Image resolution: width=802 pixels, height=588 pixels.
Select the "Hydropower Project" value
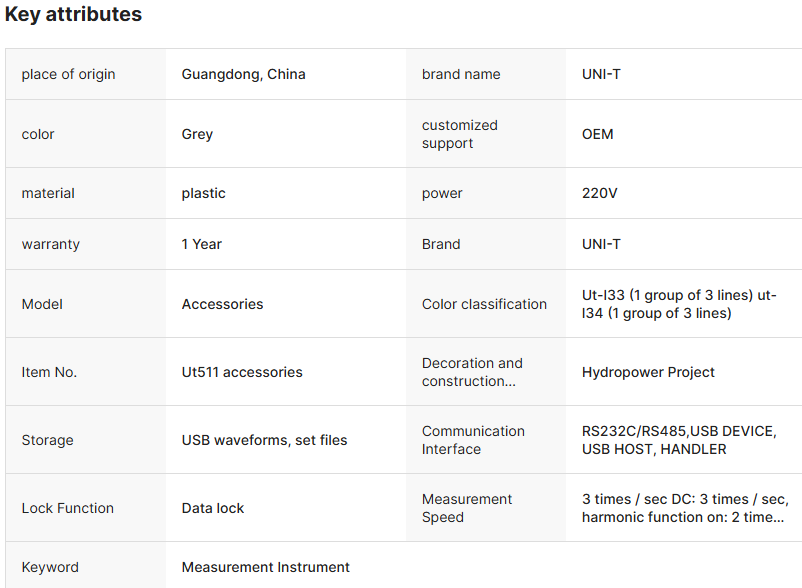pyautogui.click(x=648, y=372)
